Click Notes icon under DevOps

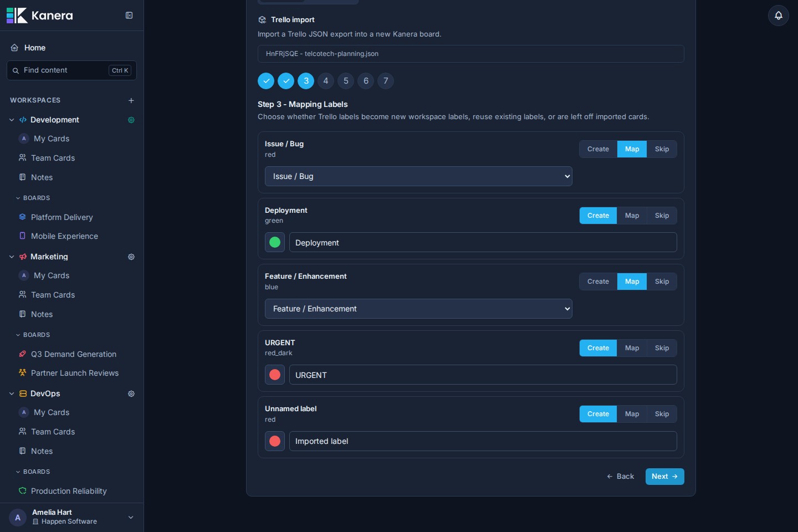23,451
